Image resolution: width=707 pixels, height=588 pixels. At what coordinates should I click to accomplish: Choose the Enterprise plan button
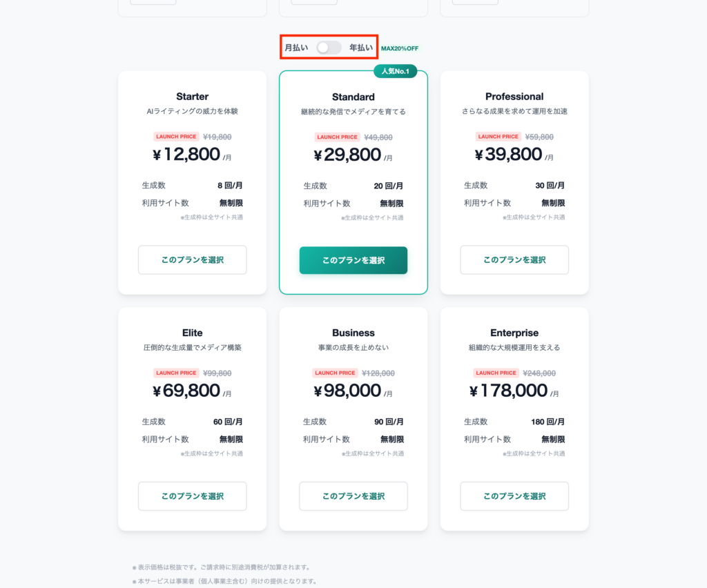pos(514,496)
